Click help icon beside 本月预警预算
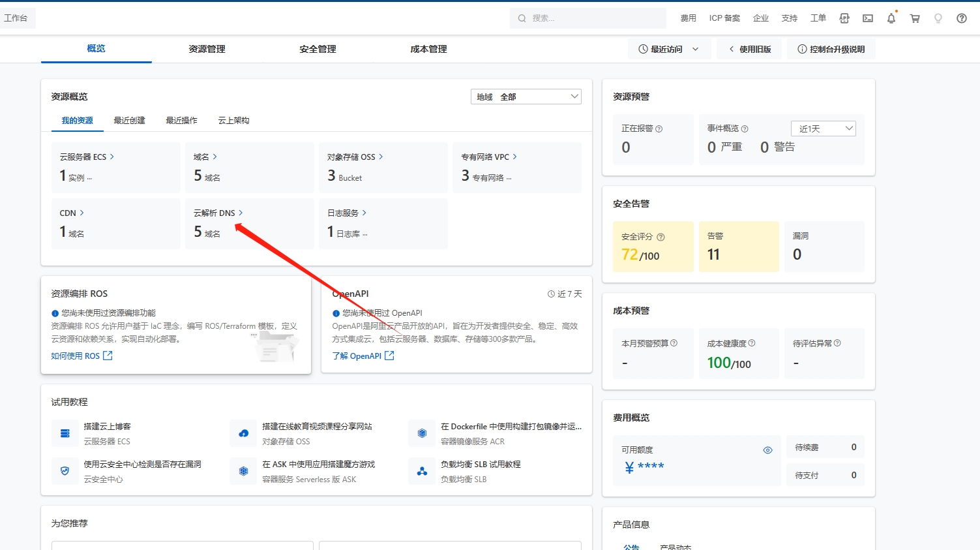Viewport: 980px width, 550px height. 674,343
